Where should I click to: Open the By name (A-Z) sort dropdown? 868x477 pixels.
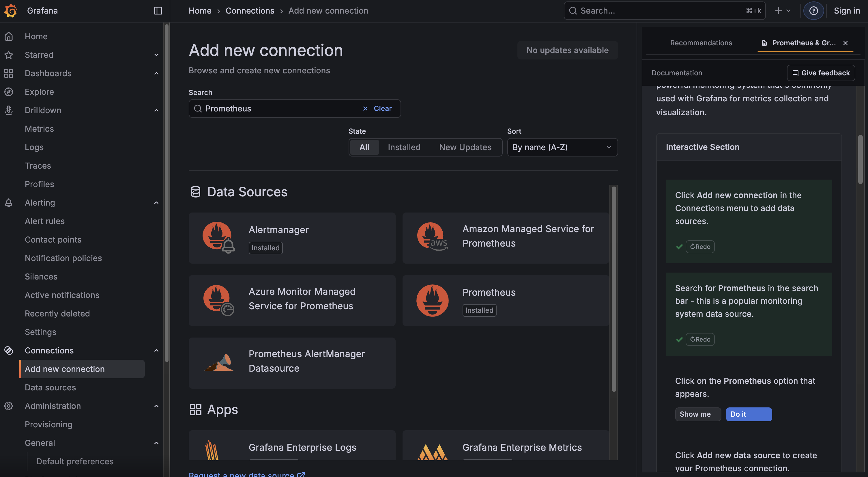coord(562,147)
